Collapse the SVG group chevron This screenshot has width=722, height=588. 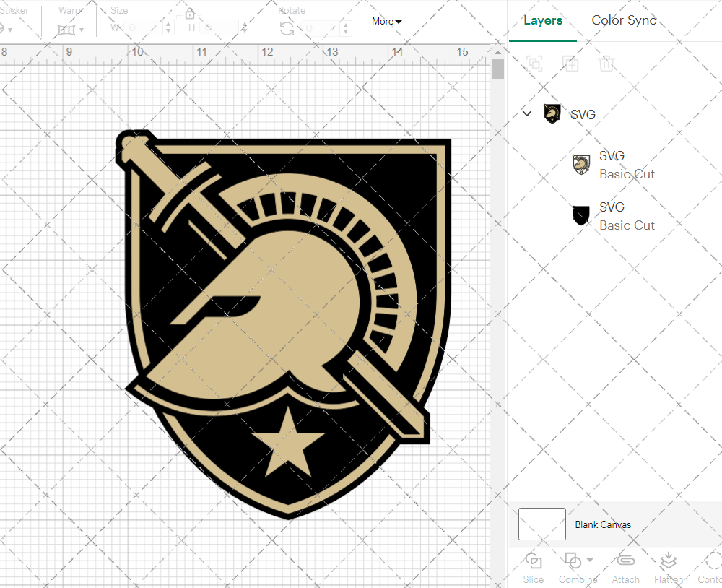coord(527,113)
